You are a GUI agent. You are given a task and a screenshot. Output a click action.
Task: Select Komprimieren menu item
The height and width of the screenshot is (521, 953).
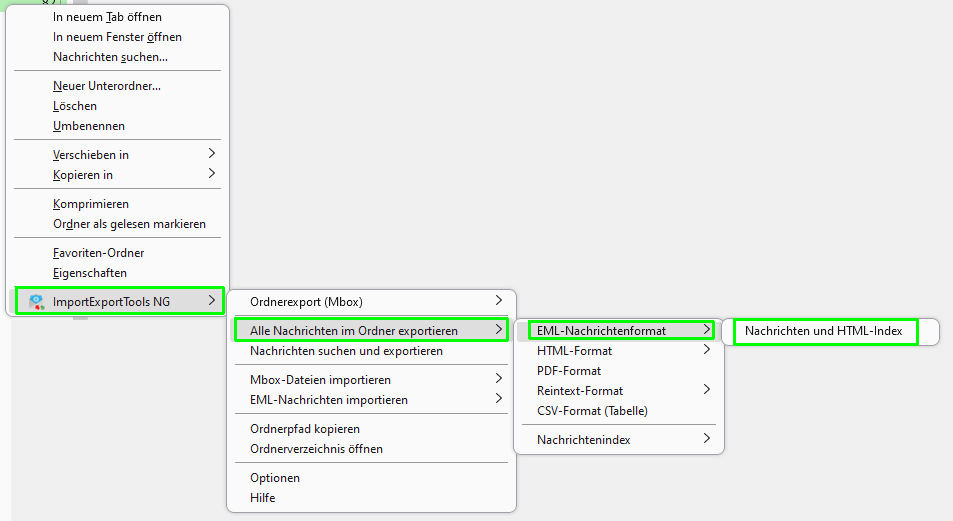[x=91, y=204]
